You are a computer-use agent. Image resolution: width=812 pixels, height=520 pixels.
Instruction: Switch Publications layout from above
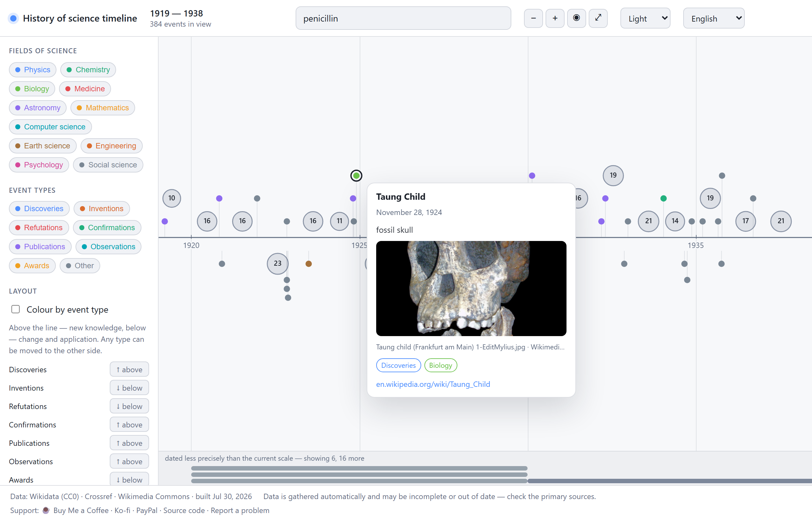[x=129, y=443]
